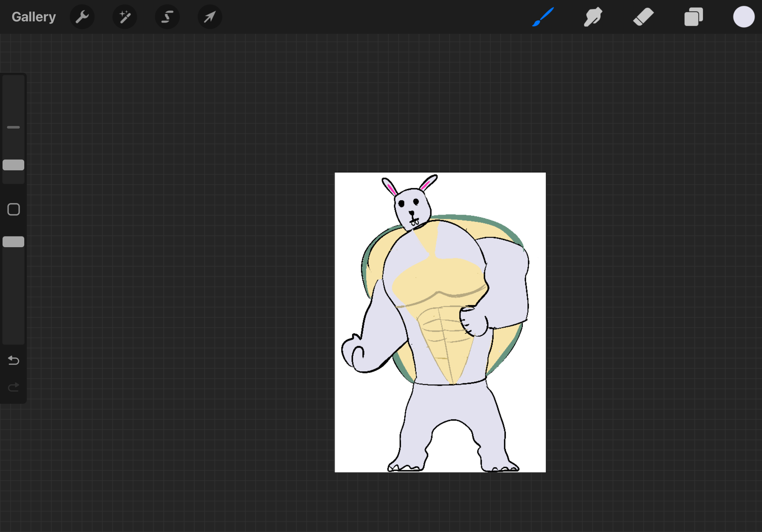Click the brush opacity slider handle
Viewport: 762px width, 532px height.
coord(13,242)
